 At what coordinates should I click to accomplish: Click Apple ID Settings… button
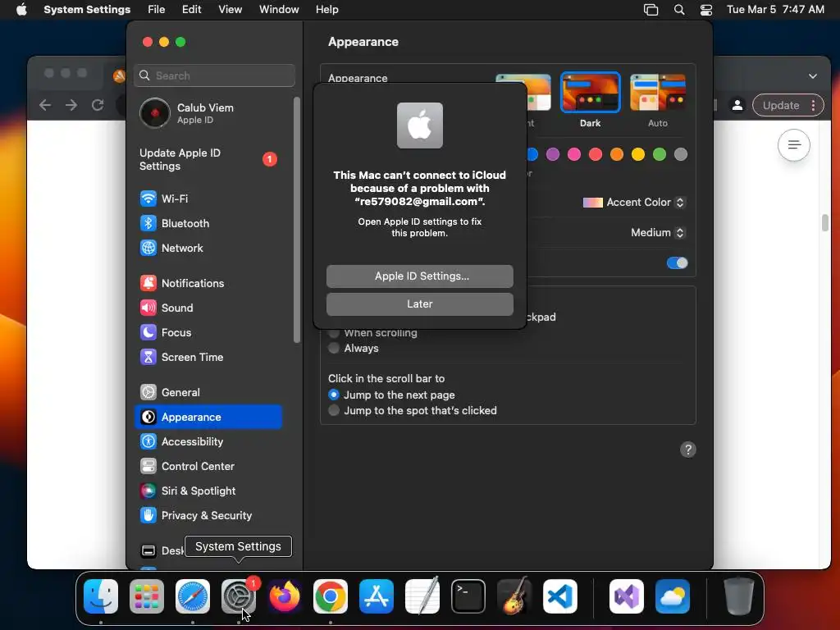420,276
